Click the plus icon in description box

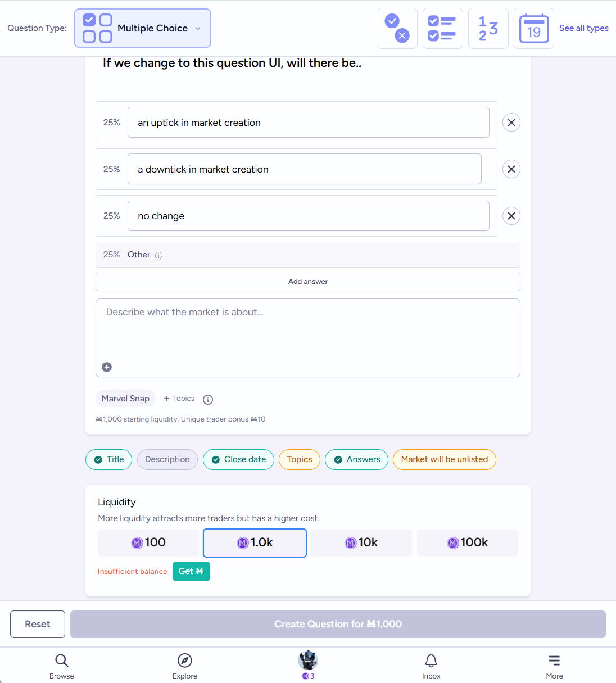coord(107,367)
